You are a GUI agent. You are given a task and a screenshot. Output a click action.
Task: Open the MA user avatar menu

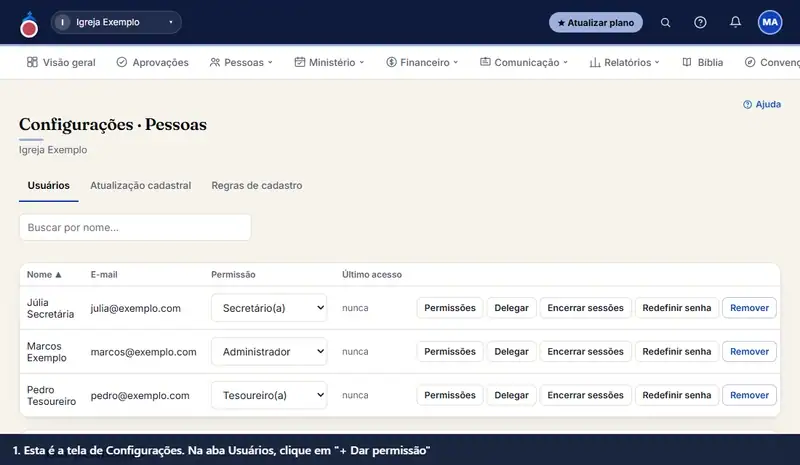click(x=770, y=22)
